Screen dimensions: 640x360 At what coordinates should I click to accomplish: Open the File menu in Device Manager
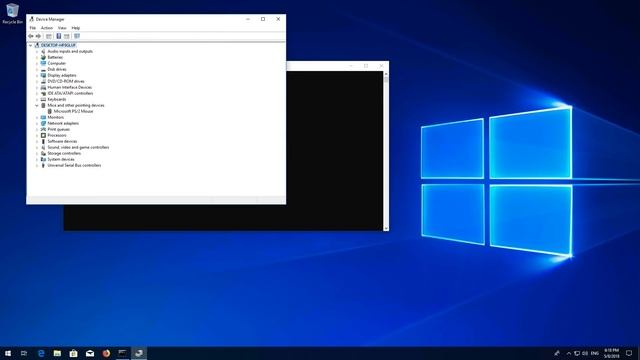33,28
